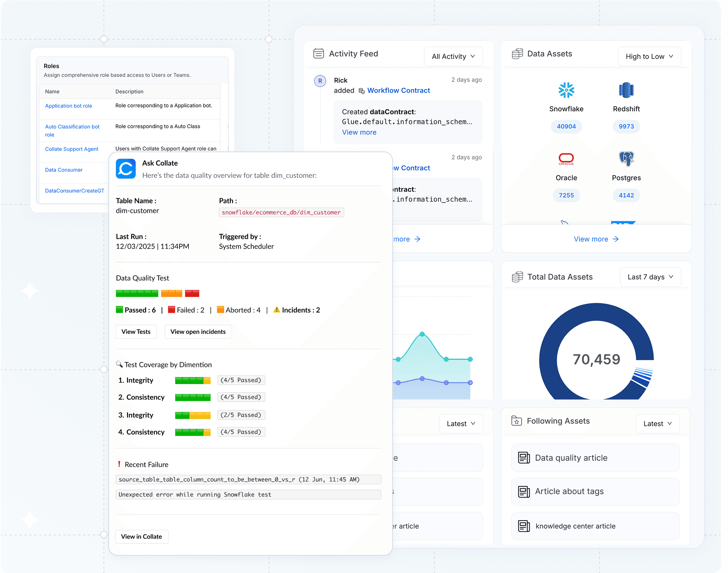Open the Data quality article item
Screen dimensions: 728x573
click(571, 458)
